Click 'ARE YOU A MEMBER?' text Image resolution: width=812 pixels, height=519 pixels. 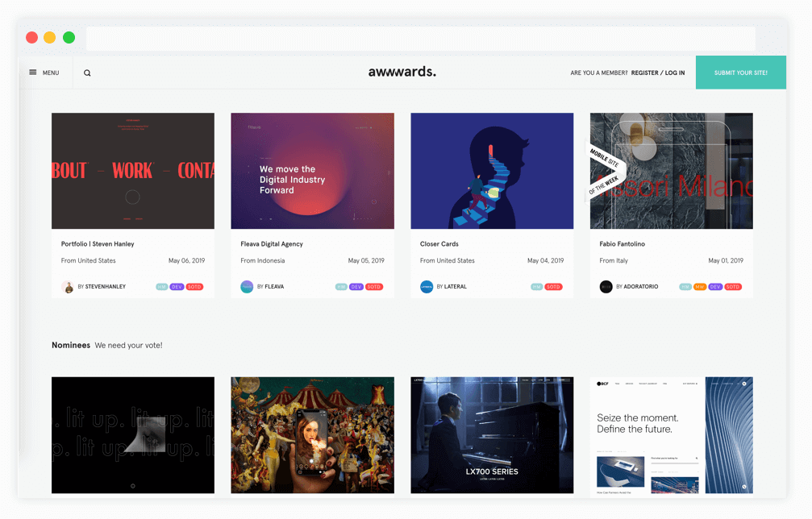coord(598,73)
